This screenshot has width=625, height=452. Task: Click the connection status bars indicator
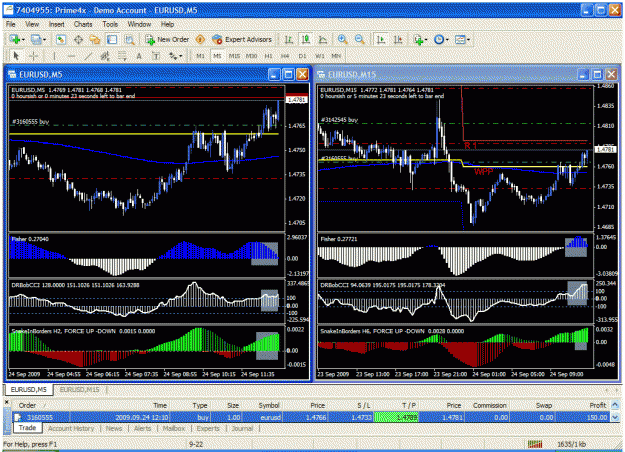pyautogui.click(x=535, y=444)
